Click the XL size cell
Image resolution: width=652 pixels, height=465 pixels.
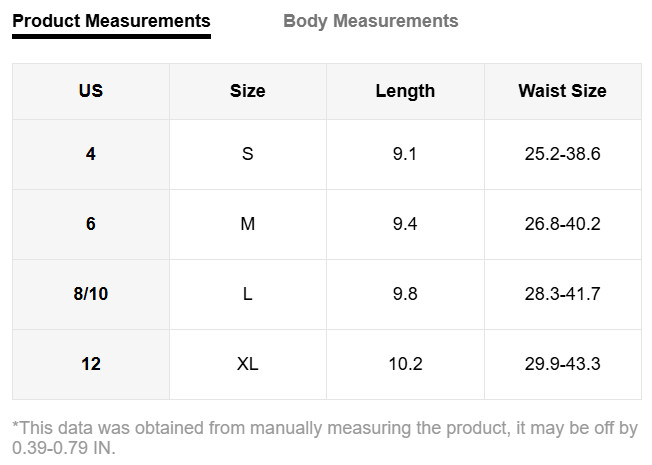tap(248, 364)
